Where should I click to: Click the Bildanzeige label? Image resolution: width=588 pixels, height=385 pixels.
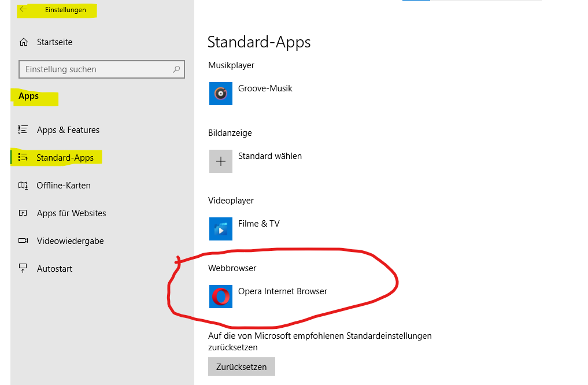point(230,133)
